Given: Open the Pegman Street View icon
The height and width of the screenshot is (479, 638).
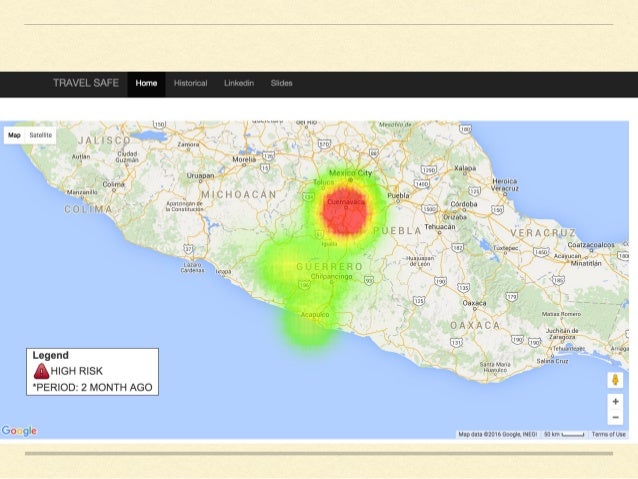Looking at the screenshot, I should [x=615, y=380].
